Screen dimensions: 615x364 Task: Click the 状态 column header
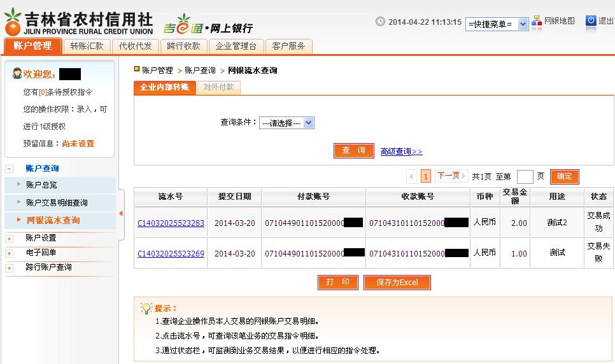tap(598, 197)
